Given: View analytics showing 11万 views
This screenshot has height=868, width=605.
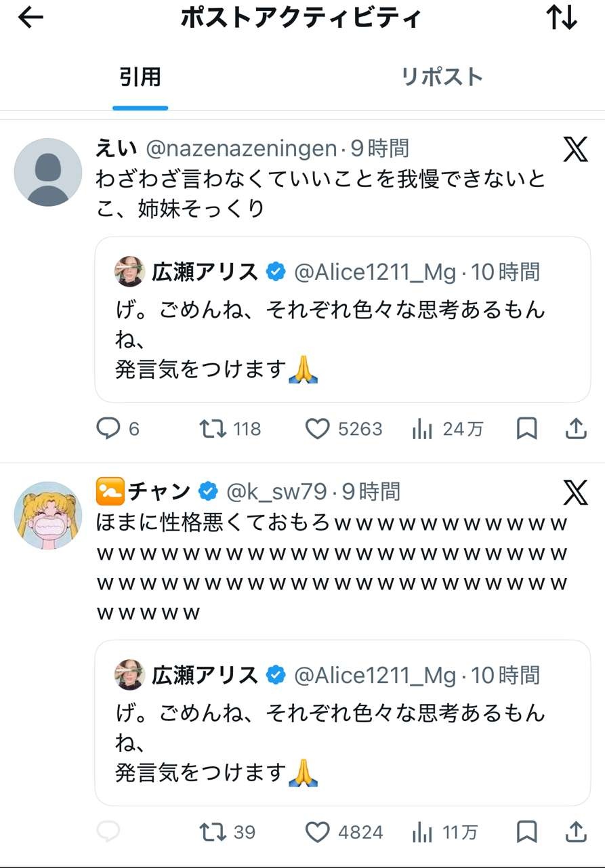Looking at the screenshot, I should [422, 831].
